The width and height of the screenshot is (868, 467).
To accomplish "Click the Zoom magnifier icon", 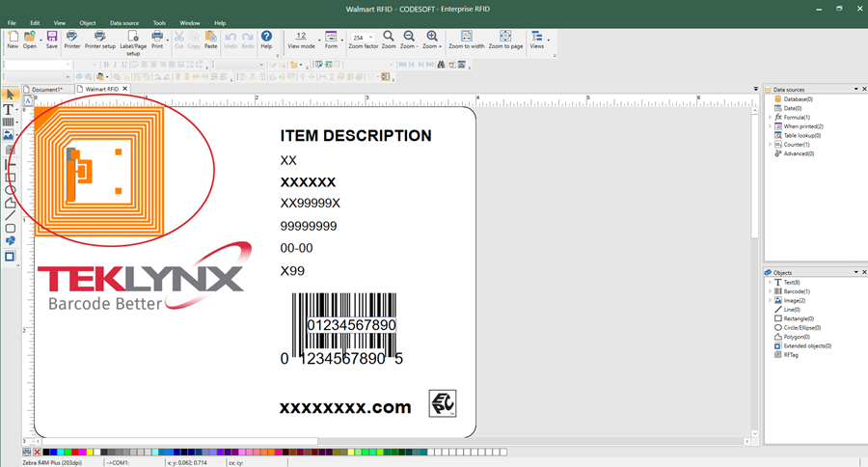I will [389, 37].
